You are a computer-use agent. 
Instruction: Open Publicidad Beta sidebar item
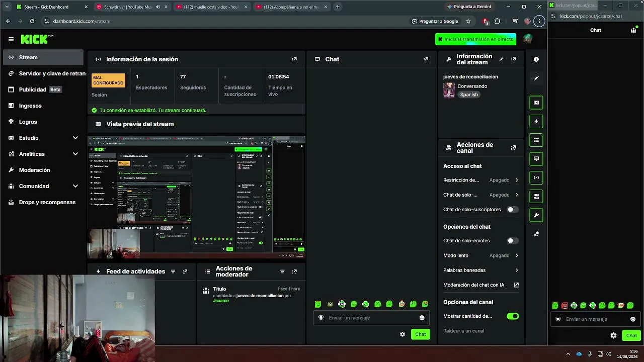point(43,89)
